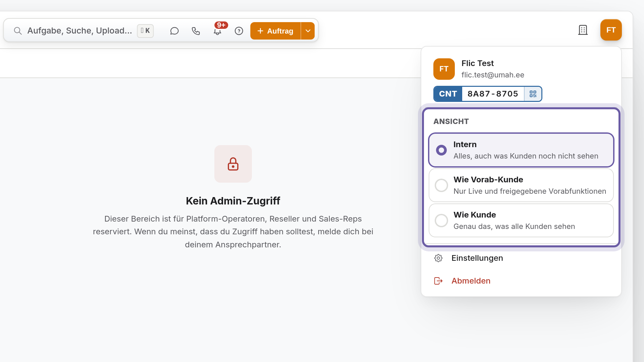Click the building organization icon
644x362 pixels.
(583, 30)
